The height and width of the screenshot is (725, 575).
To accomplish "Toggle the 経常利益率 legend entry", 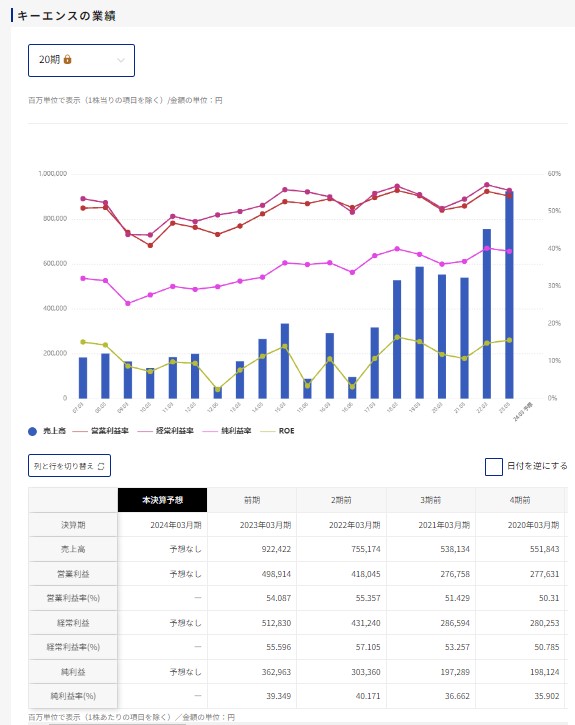I will point(165,430).
